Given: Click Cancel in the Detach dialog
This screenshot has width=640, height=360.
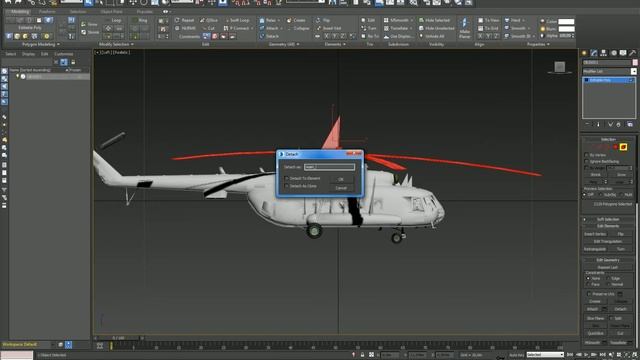Looking at the screenshot, I should click(x=341, y=188).
